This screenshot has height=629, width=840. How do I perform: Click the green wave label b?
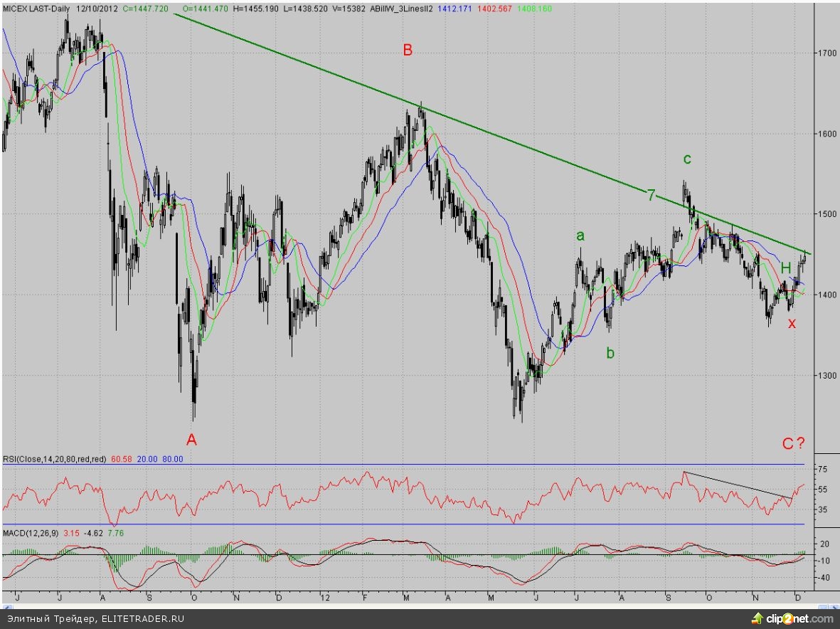pos(610,352)
